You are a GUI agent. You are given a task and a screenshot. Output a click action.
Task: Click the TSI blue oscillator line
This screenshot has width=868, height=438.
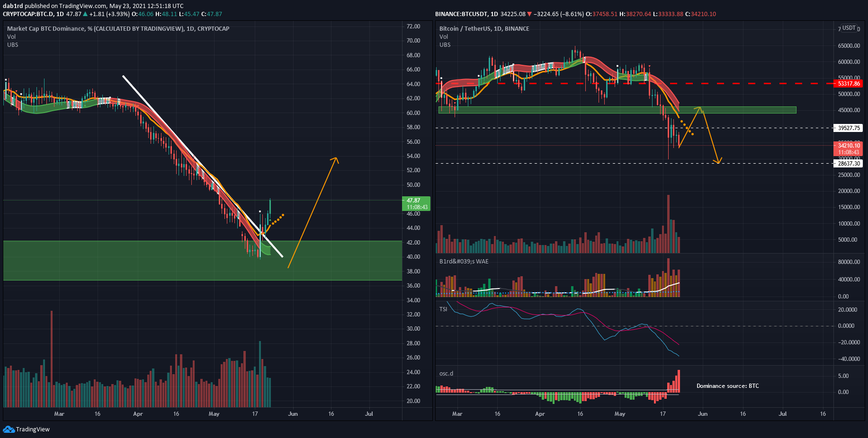click(x=594, y=324)
